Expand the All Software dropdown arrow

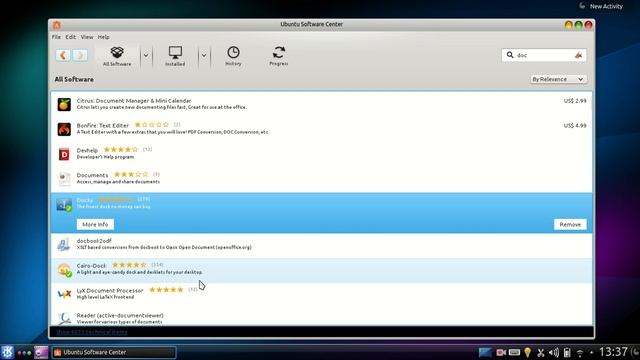(x=146, y=56)
